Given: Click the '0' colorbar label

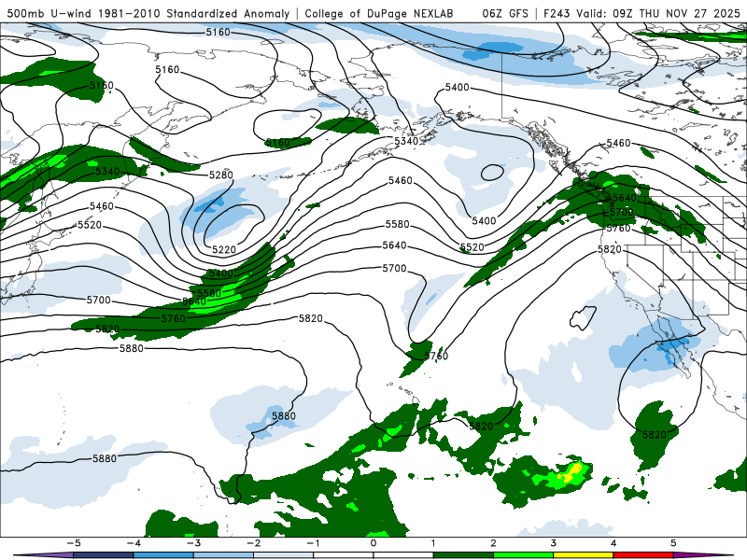Looking at the screenshot, I should (373, 543).
